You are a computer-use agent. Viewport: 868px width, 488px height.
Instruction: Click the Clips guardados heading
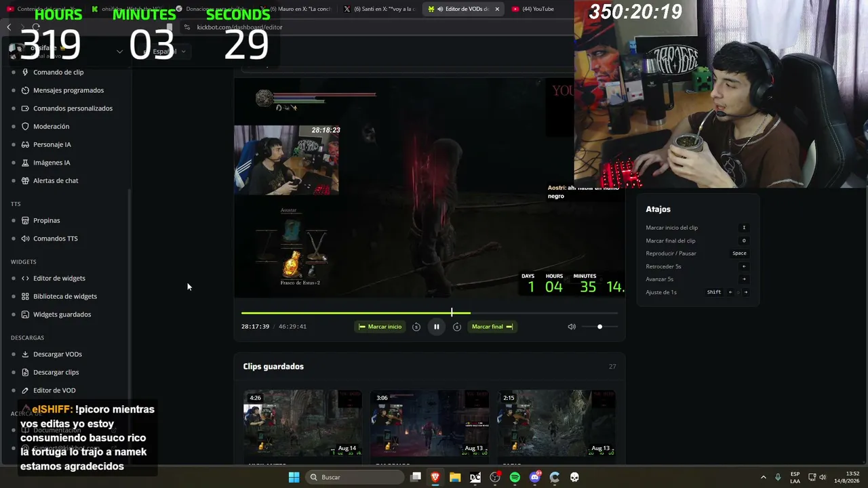click(273, 367)
